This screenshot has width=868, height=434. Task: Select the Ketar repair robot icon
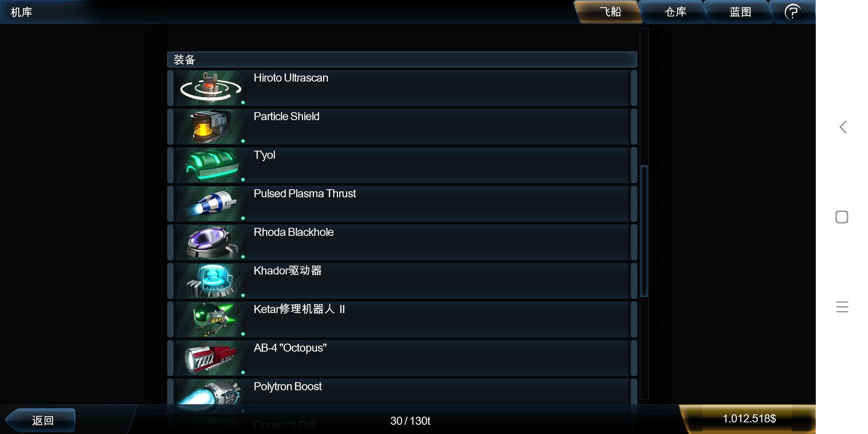211,319
